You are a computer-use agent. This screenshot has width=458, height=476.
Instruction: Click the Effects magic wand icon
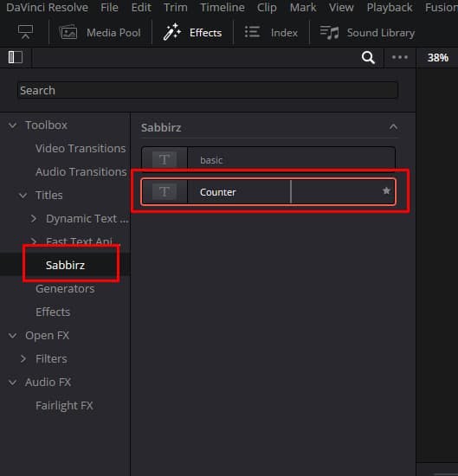pyautogui.click(x=172, y=32)
